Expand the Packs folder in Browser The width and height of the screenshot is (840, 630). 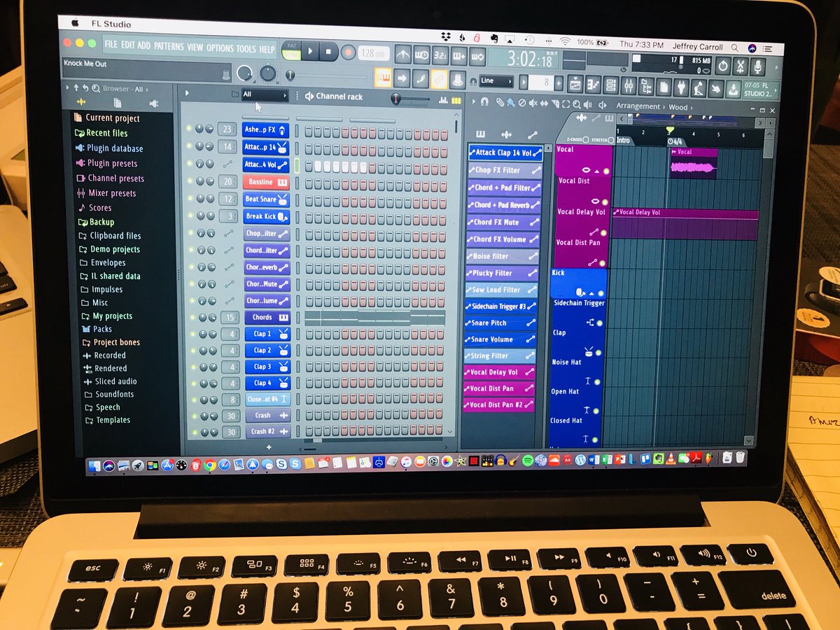(x=97, y=329)
